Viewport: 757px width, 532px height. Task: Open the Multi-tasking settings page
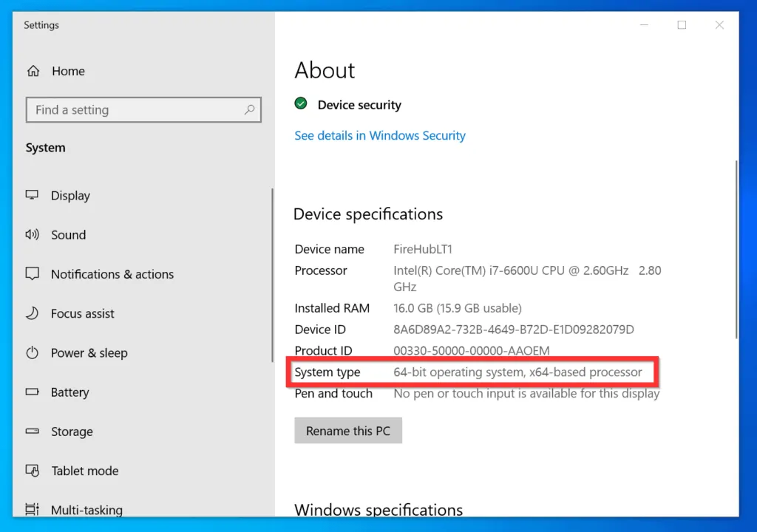[86, 510]
